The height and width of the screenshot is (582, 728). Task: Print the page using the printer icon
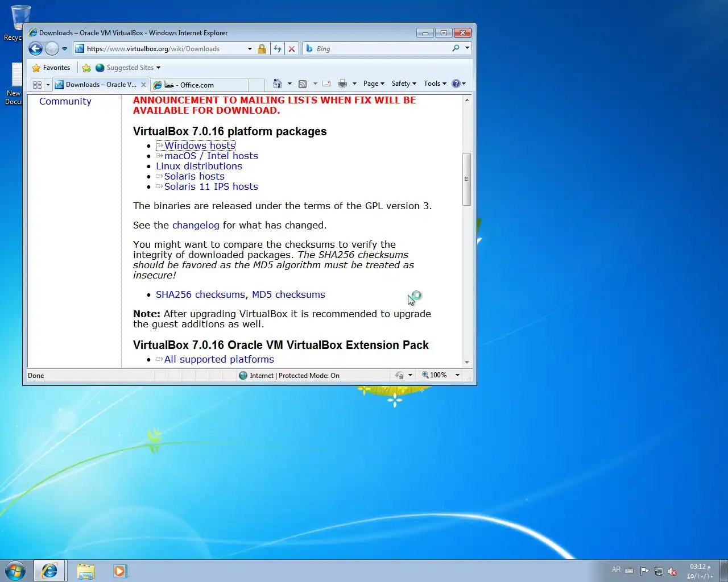(x=342, y=84)
